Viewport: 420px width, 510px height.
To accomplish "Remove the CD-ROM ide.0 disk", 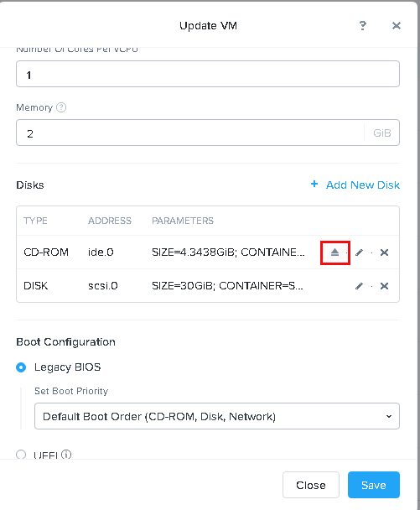I will (x=384, y=252).
